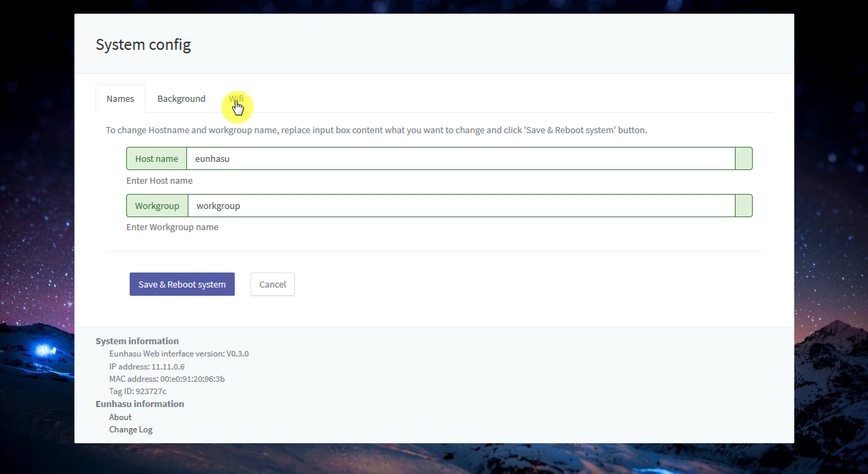Viewport: 868px width, 474px height.
Task: Open the Background tab
Action: coord(181,99)
